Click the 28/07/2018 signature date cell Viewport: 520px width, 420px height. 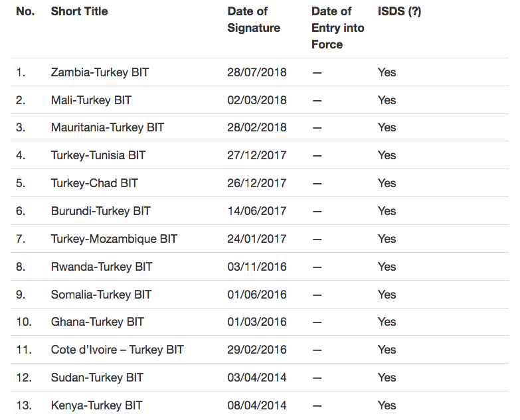point(257,72)
